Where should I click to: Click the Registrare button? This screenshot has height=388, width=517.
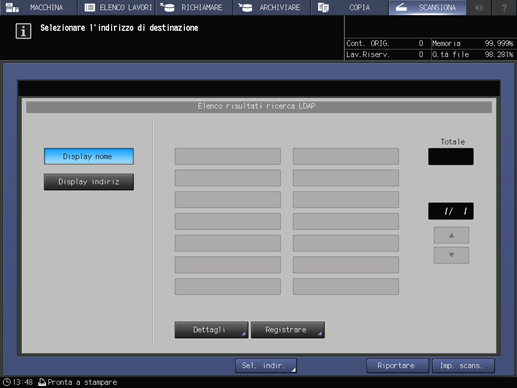[x=288, y=330]
